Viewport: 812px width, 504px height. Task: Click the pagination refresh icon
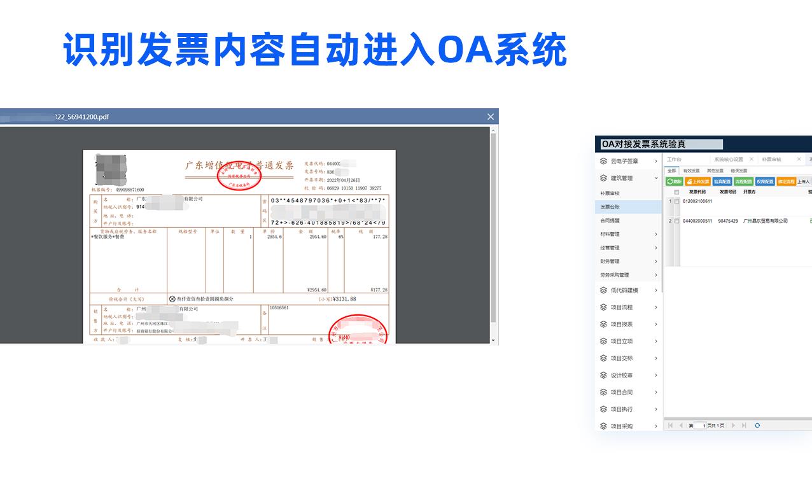757,425
